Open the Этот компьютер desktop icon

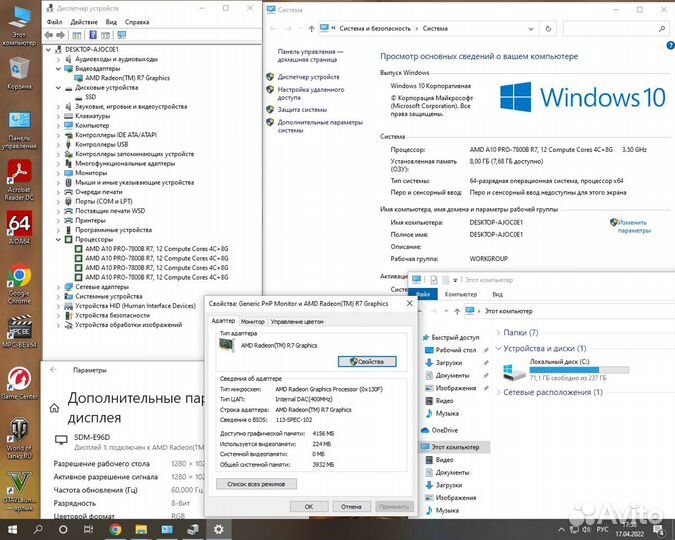(19, 27)
